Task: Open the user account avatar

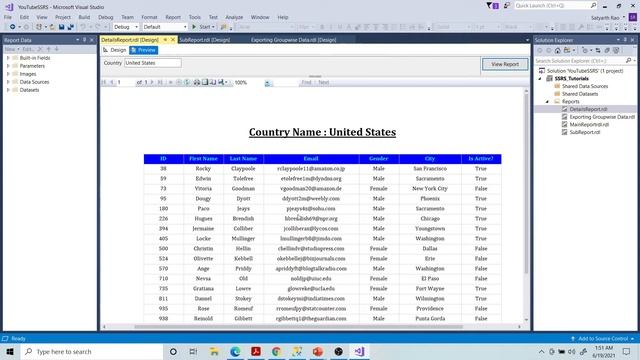Action: tap(633, 18)
